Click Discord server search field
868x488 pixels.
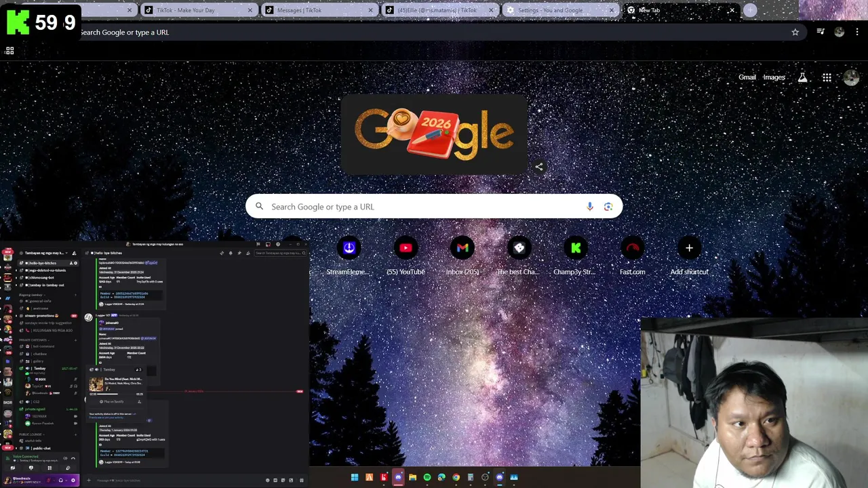(x=281, y=253)
